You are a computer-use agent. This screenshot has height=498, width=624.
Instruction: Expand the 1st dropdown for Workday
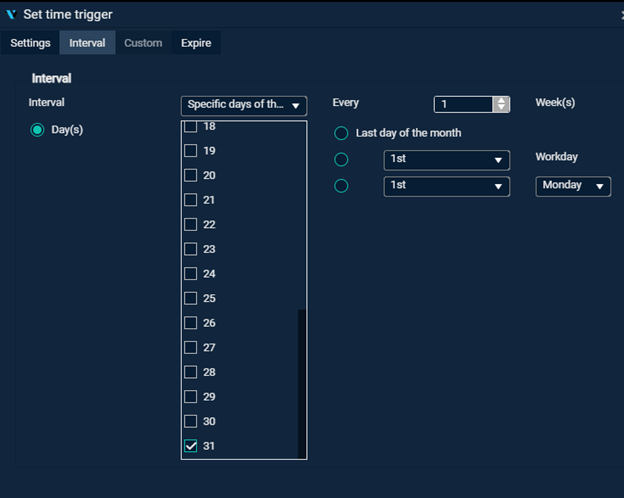[446, 160]
